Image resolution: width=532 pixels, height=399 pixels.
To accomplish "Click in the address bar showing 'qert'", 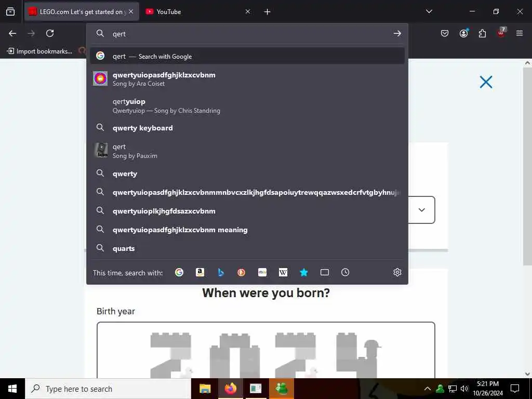I will 248,34.
